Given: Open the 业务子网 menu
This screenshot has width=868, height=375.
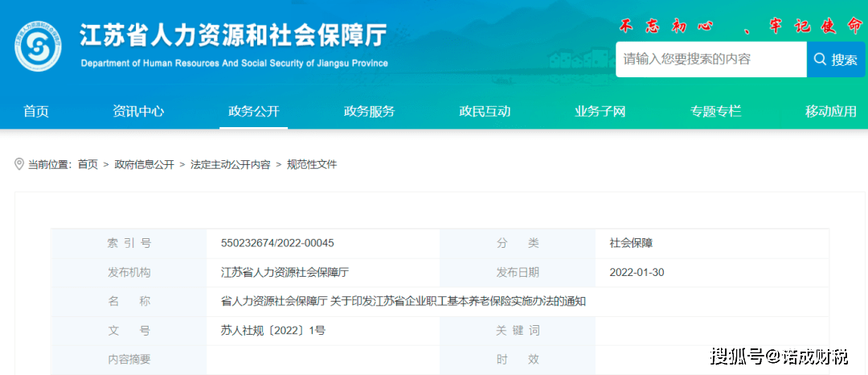Looking at the screenshot, I should point(600,111).
